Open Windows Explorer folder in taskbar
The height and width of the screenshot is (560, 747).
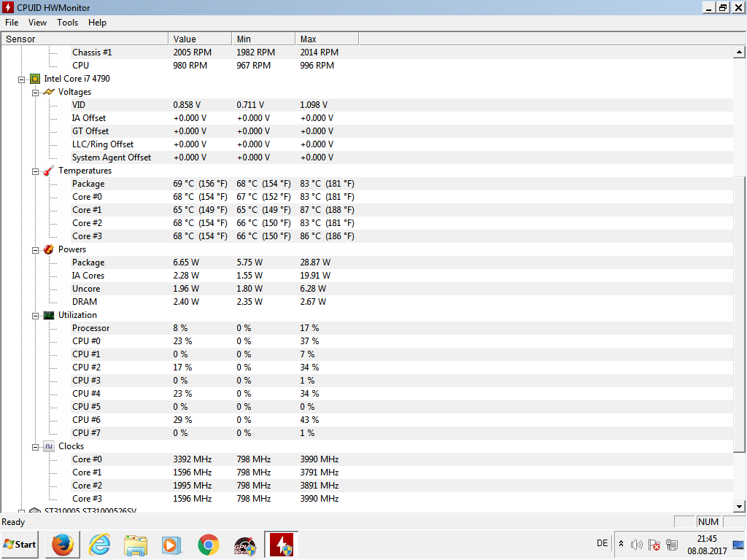pyautogui.click(x=136, y=544)
